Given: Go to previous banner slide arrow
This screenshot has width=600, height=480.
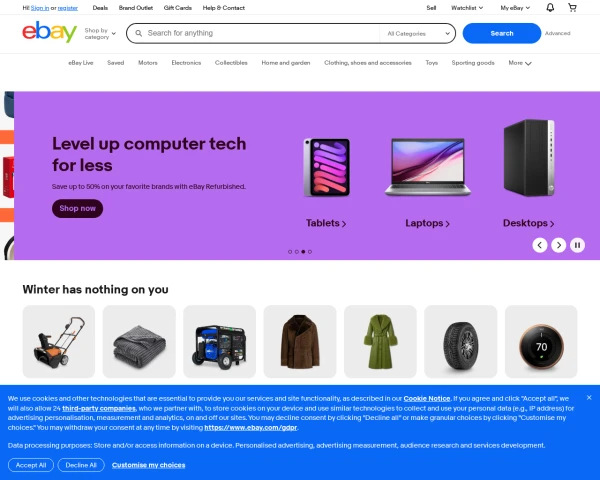Looking at the screenshot, I should pos(540,245).
